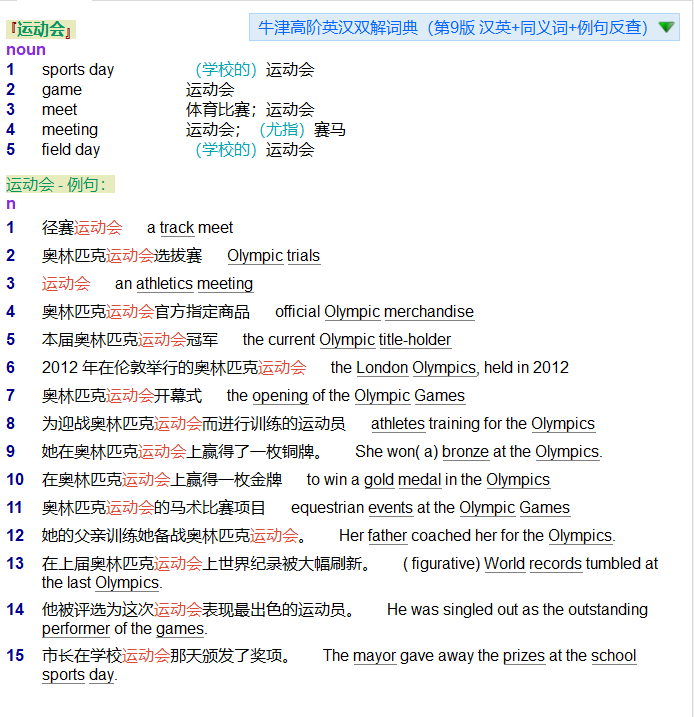Click the Chinese phrase 奥林匹克运动会开幕式
This screenshot has height=717, width=694.
pyautogui.click(x=122, y=396)
